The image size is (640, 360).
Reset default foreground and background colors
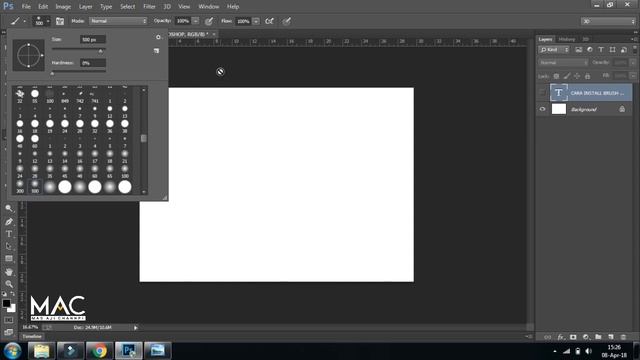tap(4, 293)
